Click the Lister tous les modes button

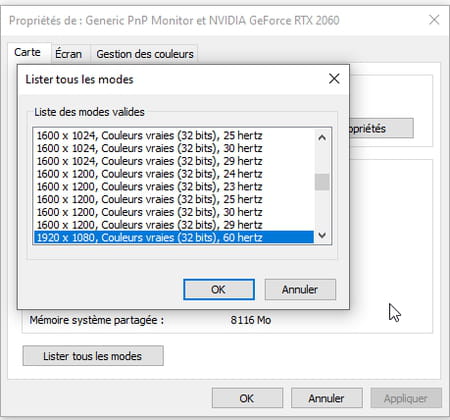93,356
